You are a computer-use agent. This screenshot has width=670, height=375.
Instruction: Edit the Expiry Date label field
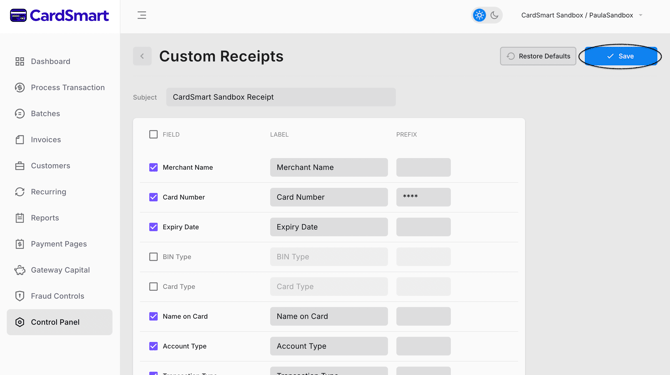click(x=329, y=227)
